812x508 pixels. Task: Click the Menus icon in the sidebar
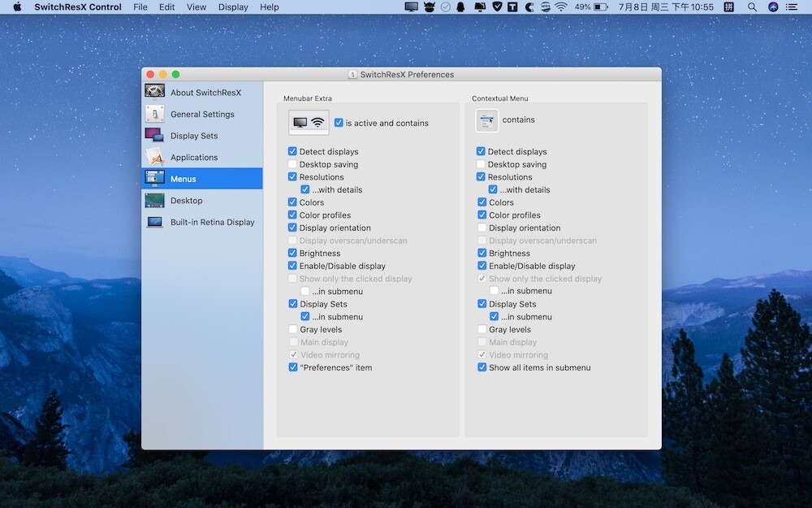coord(154,178)
